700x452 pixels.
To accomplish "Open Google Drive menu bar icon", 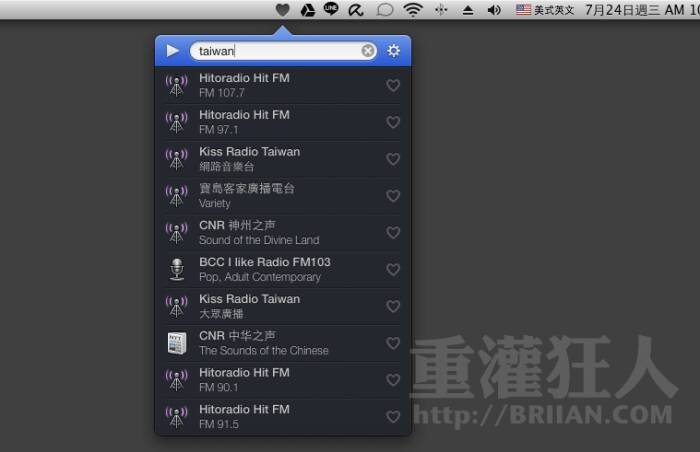I will [308, 10].
